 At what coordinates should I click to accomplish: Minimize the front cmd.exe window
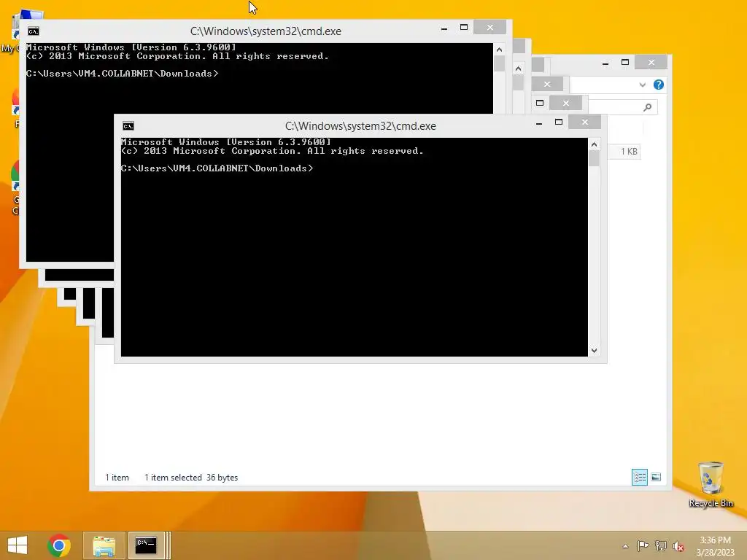coord(539,122)
